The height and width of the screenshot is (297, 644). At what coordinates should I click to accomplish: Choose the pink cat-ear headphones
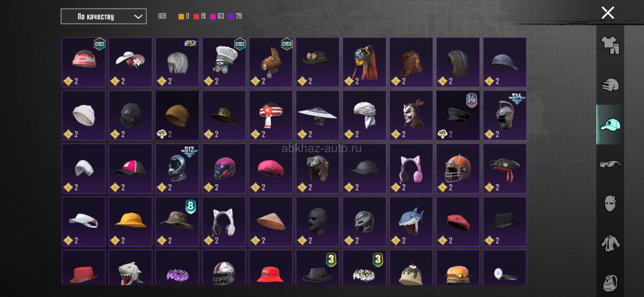coord(411,169)
